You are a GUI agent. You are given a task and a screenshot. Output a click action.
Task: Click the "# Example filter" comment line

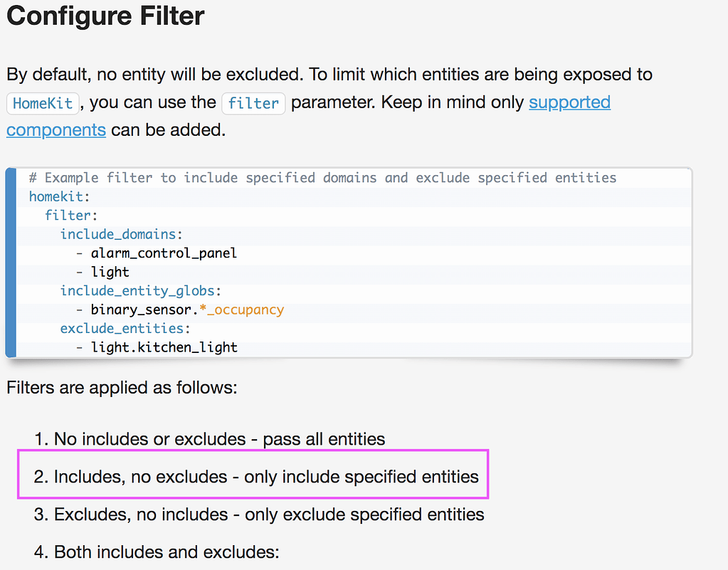point(322,177)
